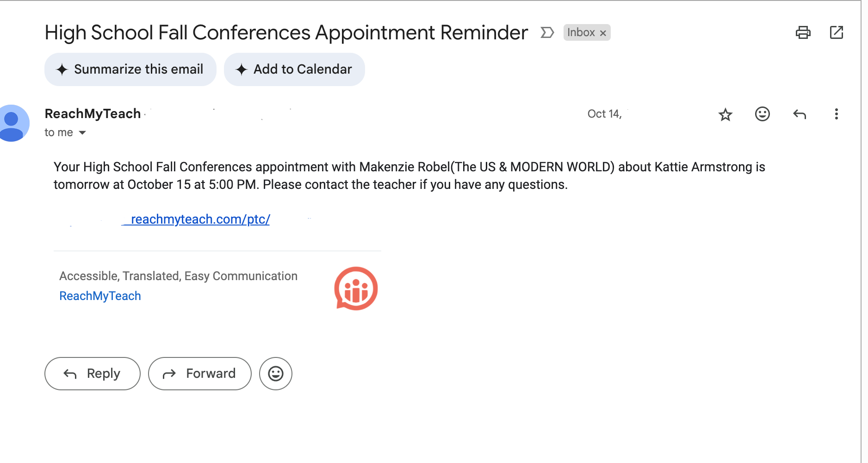868x463 pixels.
Task: Add emoji reaction below the message body
Action: pyautogui.click(x=276, y=373)
